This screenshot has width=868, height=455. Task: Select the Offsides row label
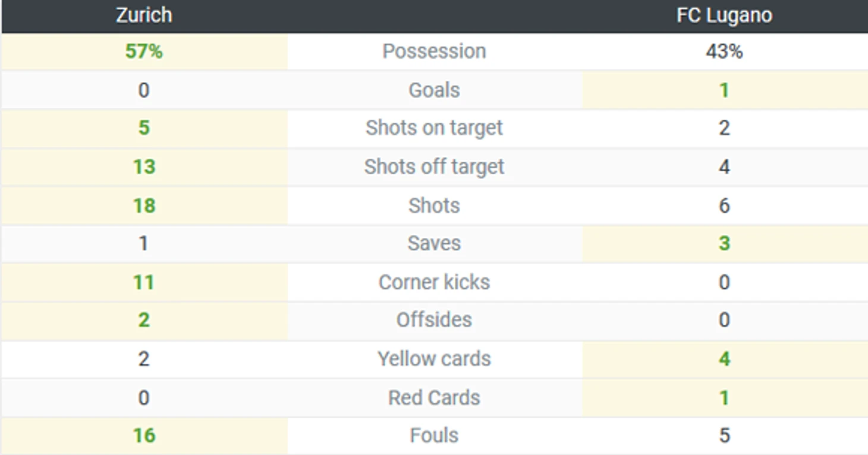(x=434, y=320)
